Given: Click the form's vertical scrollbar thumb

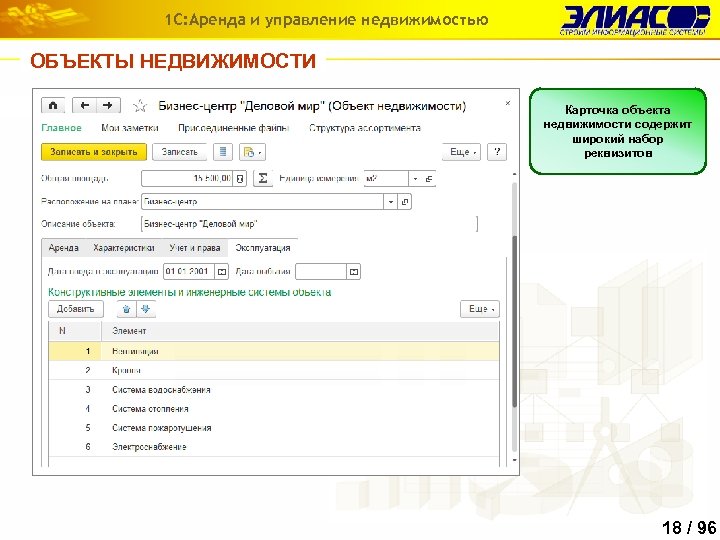Looking at the screenshot, I should point(515,321).
